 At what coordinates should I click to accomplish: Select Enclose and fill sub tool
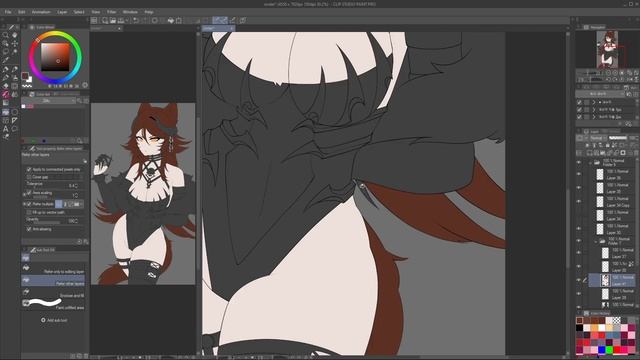53,293
